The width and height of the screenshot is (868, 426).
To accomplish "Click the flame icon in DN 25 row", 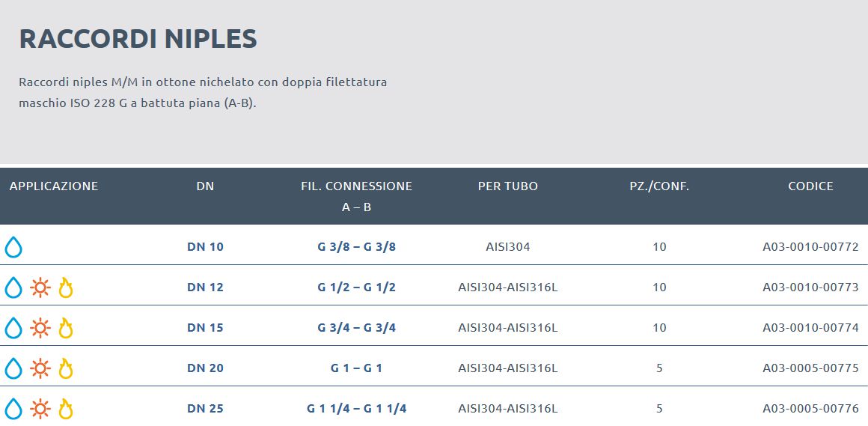I will coord(66,409).
